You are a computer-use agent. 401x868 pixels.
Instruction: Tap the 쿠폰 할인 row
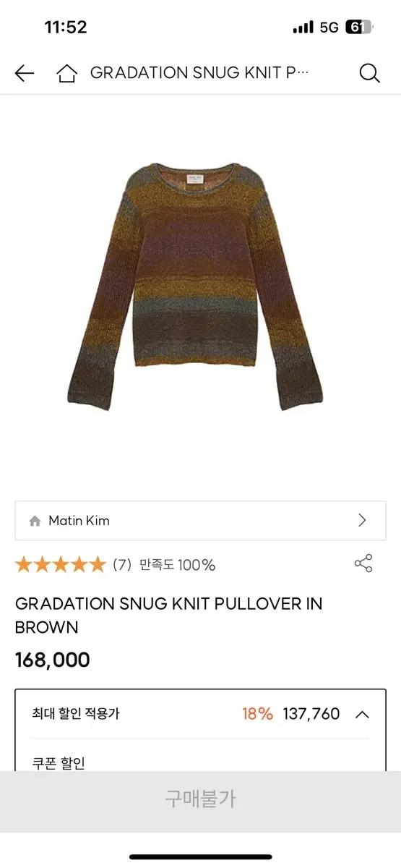coord(59,762)
